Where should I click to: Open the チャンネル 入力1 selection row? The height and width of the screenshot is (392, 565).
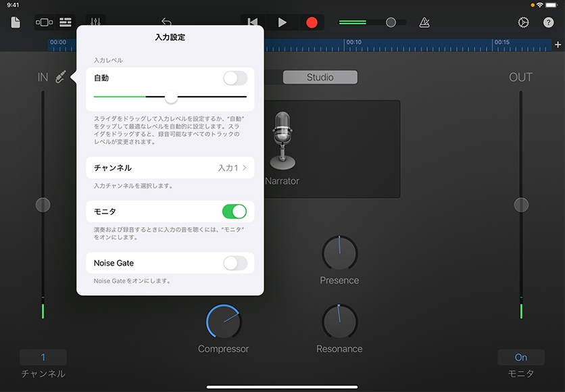(x=170, y=168)
